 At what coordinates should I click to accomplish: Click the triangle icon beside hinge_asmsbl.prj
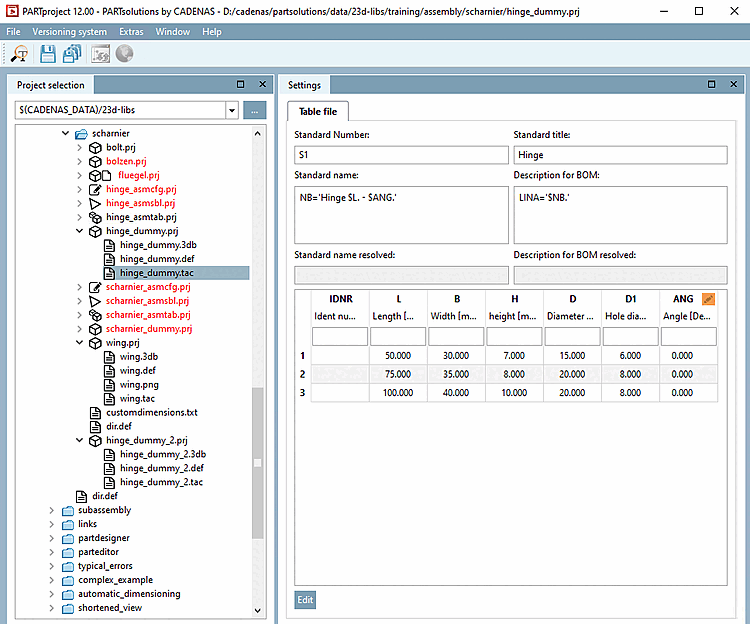pos(95,203)
